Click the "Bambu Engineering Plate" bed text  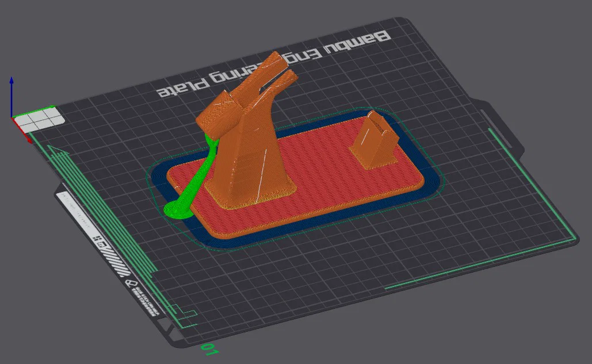click(274, 65)
